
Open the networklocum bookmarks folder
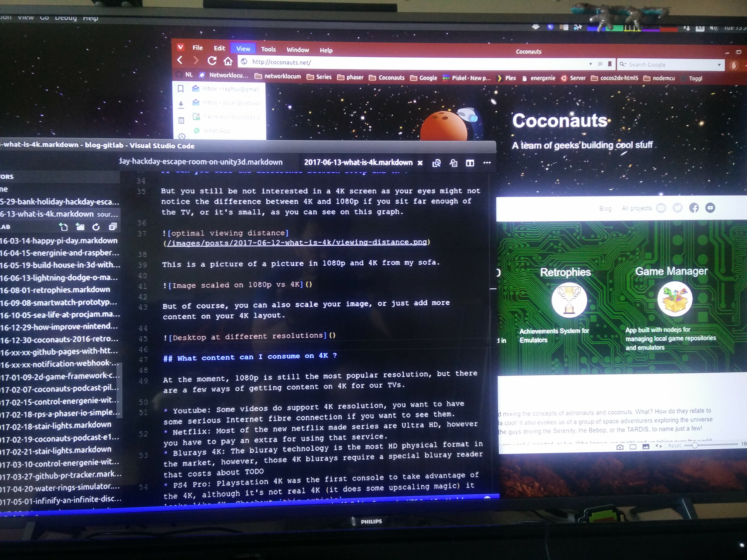(278, 76)
